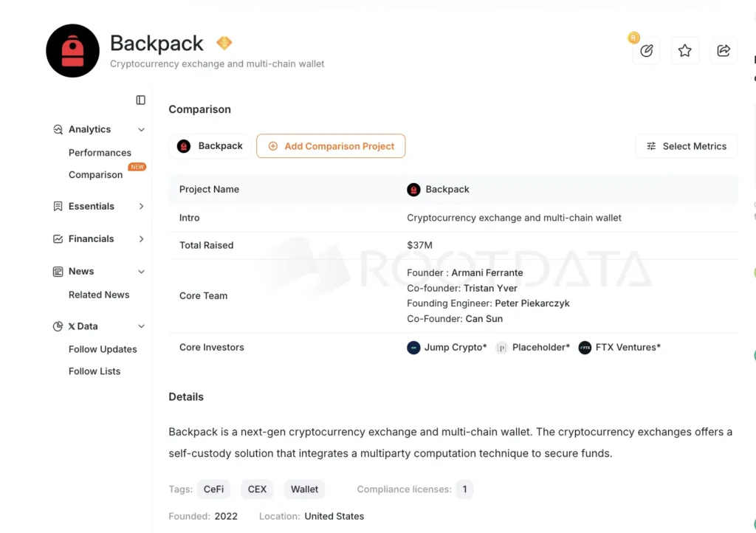Viewport: 756px width, 533px height.
Task: Click founder Armani Ferrante link
Action: point(487,272)
